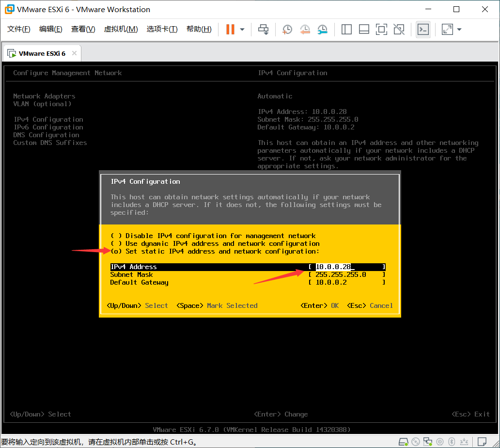Screen dimensions: 500x448
Task: Open the 选项卡(T) menu
Action: (162, 29)
